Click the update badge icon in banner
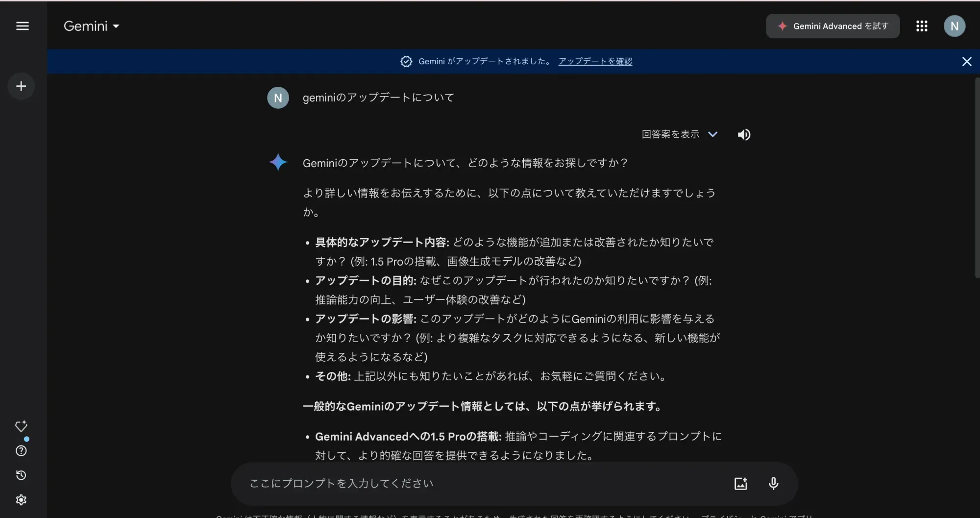 [406, 61]
